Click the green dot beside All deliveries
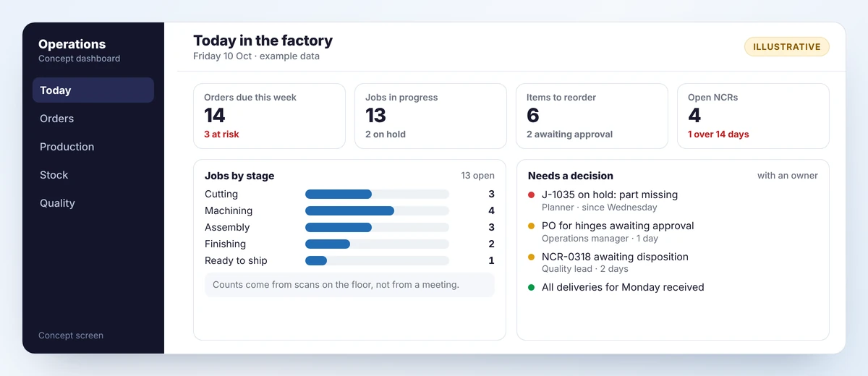 532,287
